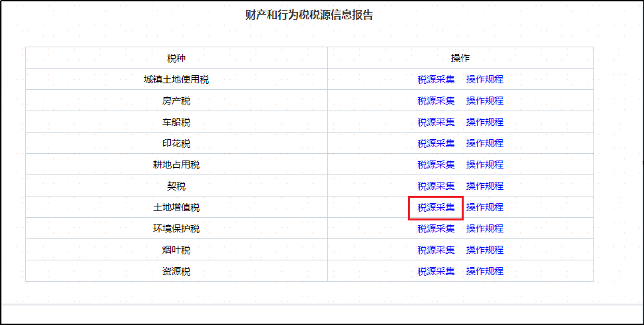Image resolution: width=644 pixels, height=325 pixels.
Task: View 操作规程 for 资源税
Action: 484,272
